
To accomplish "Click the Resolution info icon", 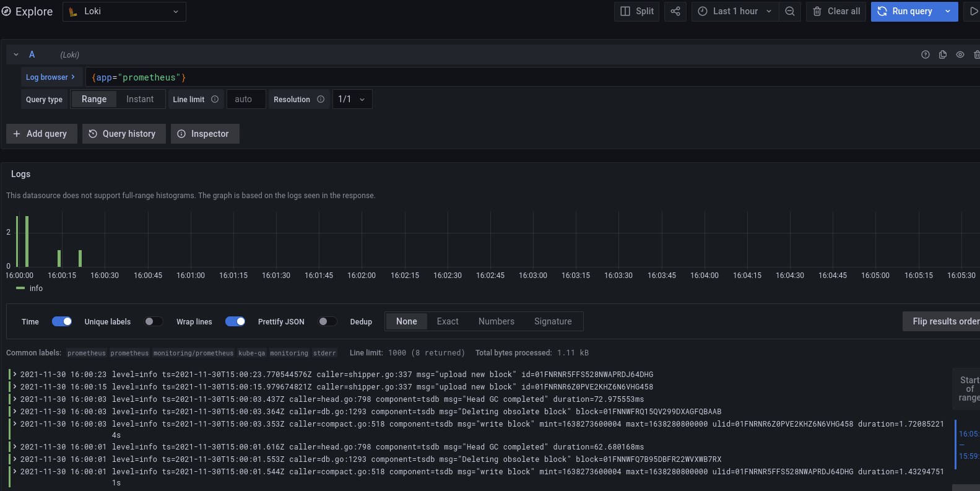I will point(321,99).
